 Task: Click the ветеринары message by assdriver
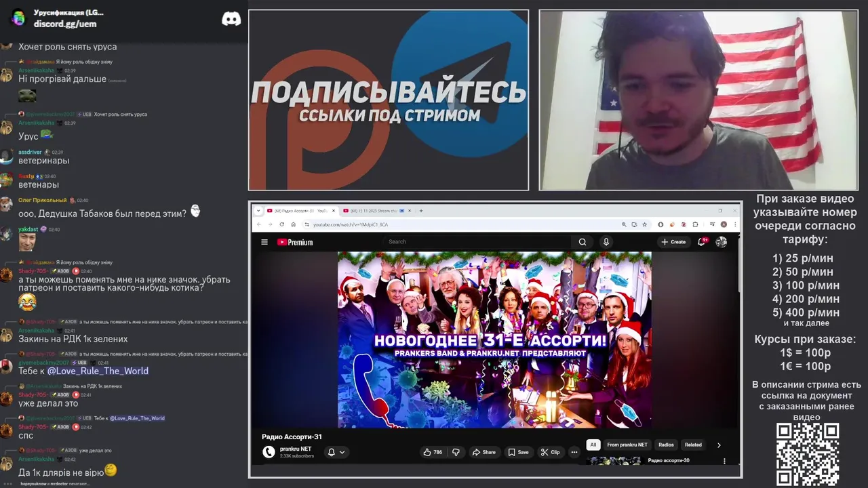click(43, 161)
